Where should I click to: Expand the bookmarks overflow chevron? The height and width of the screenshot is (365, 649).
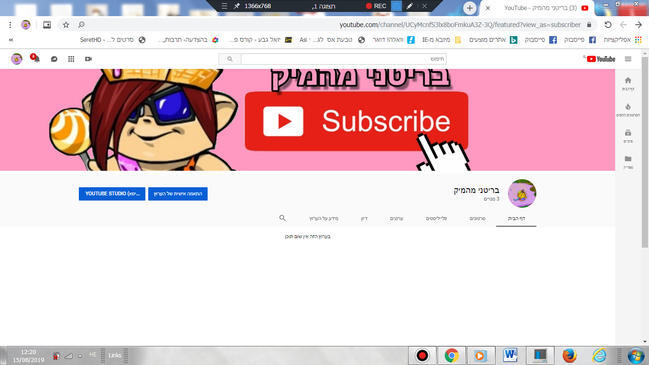point(11,40)
